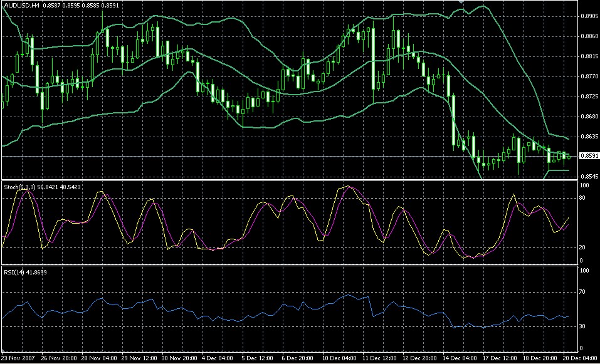Click the 4 Dec 04:00 time label
Screen dimensions: 600x364
tap(218, 358)
